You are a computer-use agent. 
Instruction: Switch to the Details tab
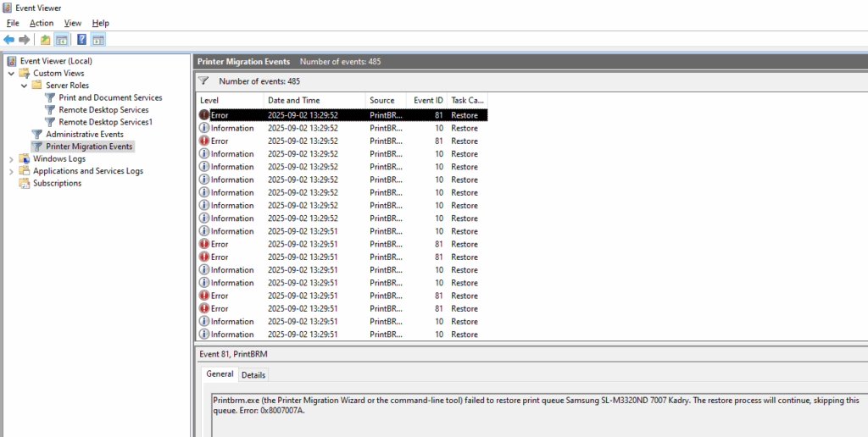coord(253,375)
